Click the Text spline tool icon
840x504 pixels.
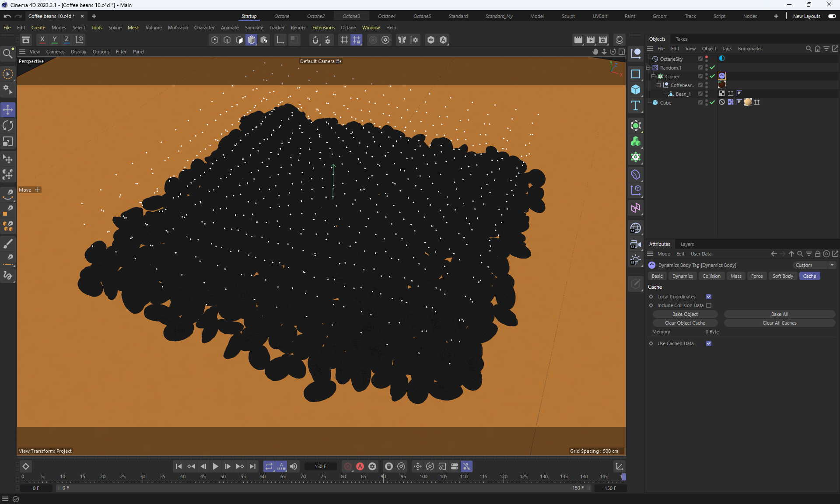tap(636, 105)
